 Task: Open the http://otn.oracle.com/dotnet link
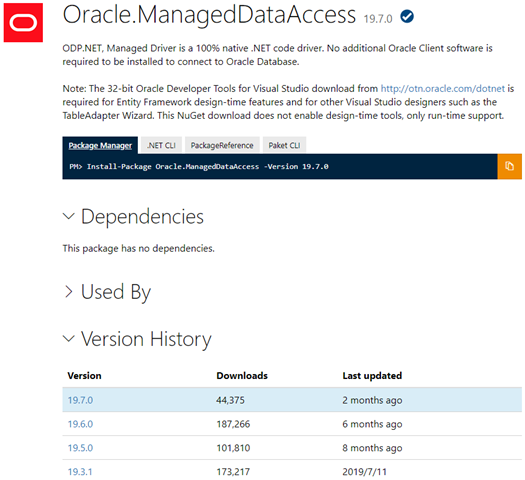click(x=443, y=88)
